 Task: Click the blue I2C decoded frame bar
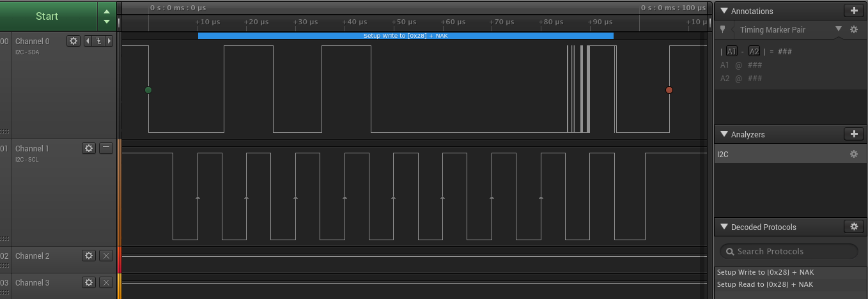406,36
